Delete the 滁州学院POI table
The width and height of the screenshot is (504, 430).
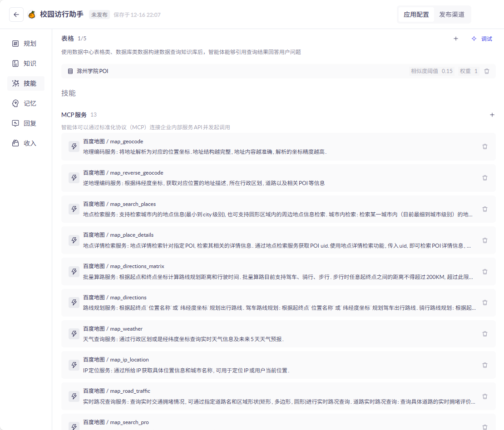(x=487, y=71)
